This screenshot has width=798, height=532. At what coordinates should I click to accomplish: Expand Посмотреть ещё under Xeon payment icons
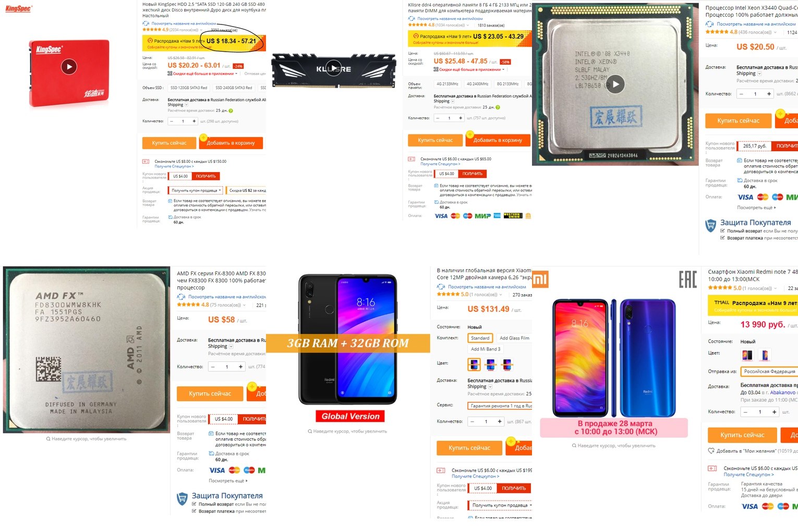click(756, 208)
